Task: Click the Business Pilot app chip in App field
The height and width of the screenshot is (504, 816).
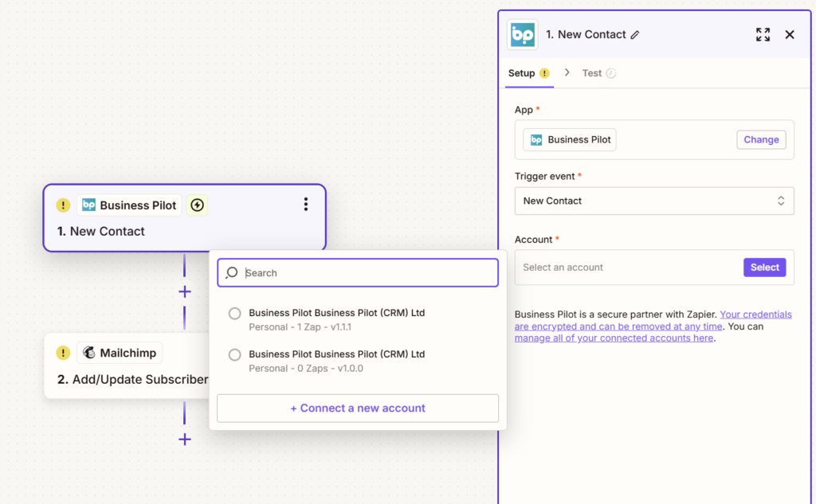Action: click(x=569, y=140)
